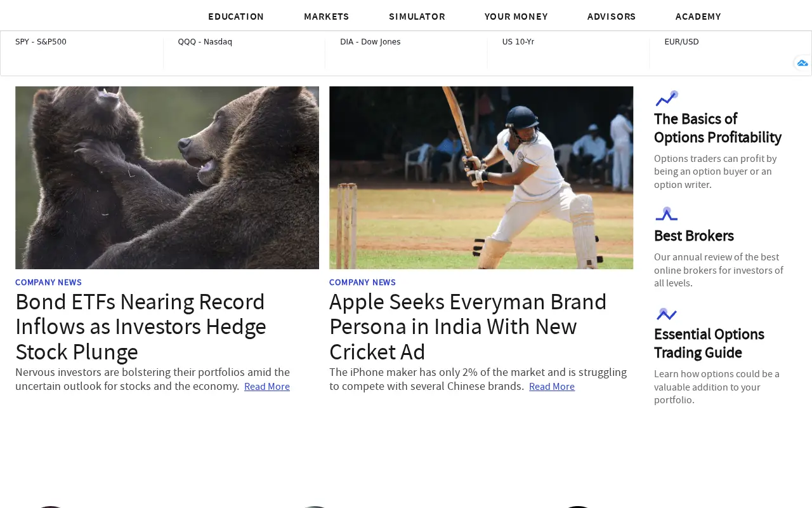Select the QQQ - Nasdaq ticker

coord(205,42)
